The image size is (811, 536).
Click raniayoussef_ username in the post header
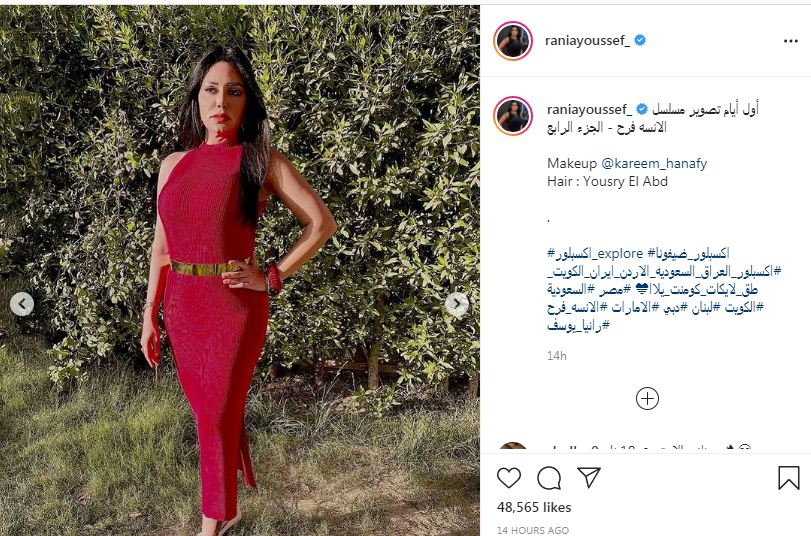[588, 40]
